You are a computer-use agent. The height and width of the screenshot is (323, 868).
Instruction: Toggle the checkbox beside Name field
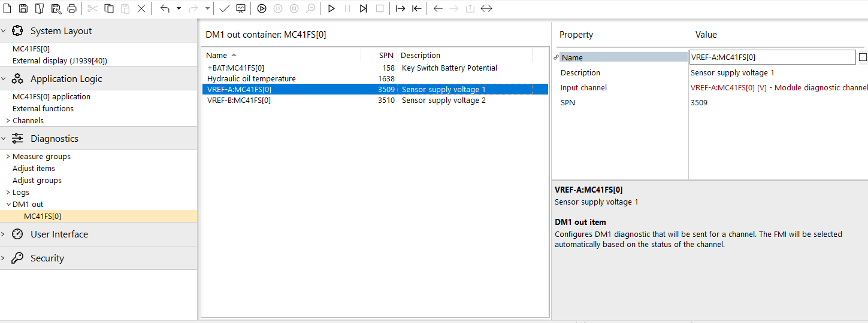[x=863, y=57]
